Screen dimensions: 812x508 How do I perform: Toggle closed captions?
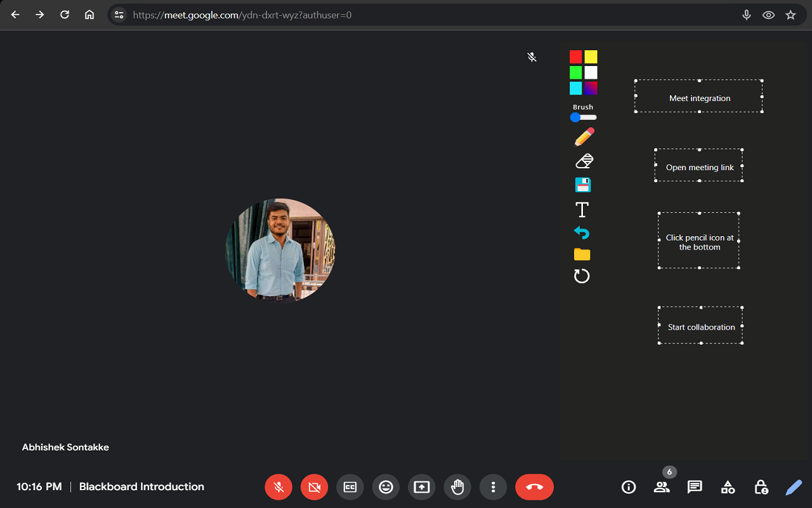[350, 487]
